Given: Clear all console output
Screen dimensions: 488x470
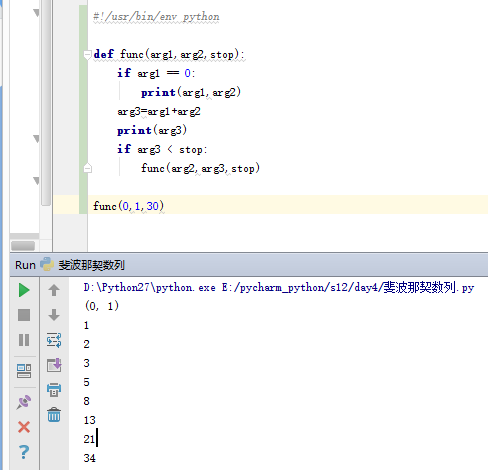Looking at the screenshot, I should pyautogui.click(x=54, y=415).
